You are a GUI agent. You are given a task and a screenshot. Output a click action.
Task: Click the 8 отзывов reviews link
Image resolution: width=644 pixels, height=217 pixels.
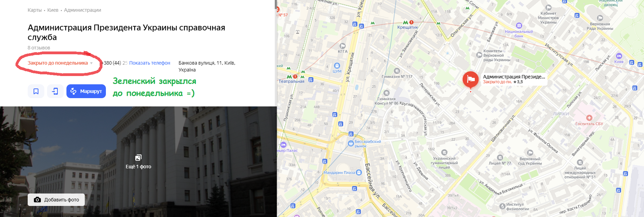point(39,48)
